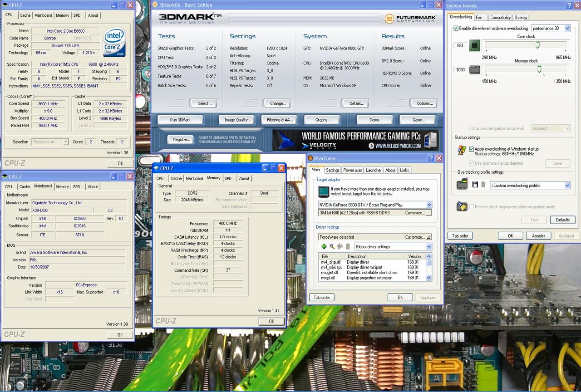The image size is (581, 392).
Task: Click the Defaults button in System tweaks
Action: click(562, 220)
